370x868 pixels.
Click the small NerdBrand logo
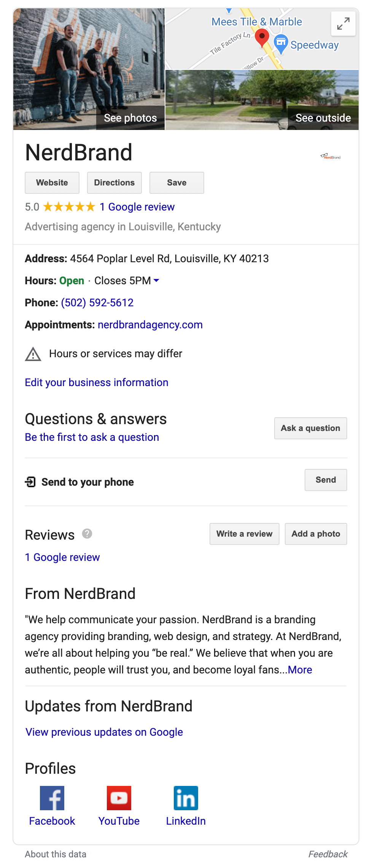(331, 156)
